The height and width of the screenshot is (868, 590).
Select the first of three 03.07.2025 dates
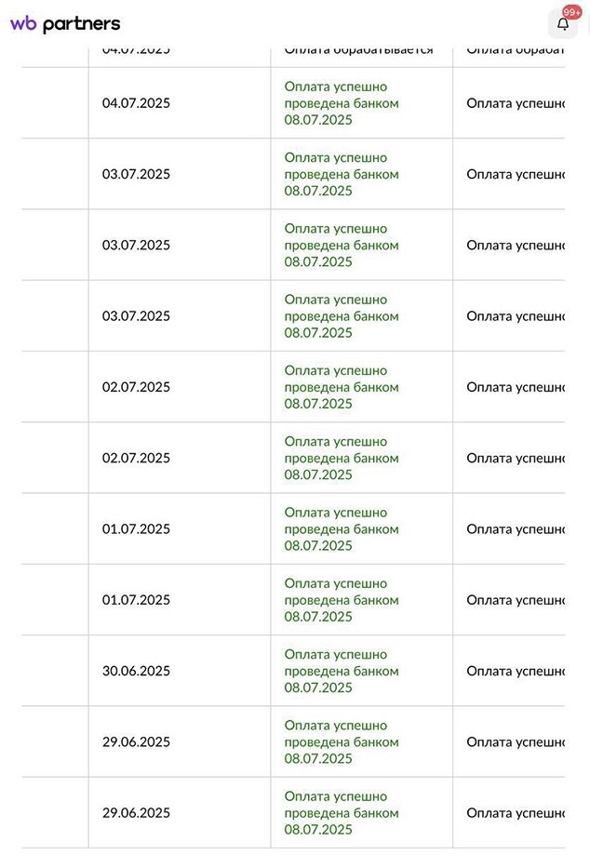(x=136, y=174)
